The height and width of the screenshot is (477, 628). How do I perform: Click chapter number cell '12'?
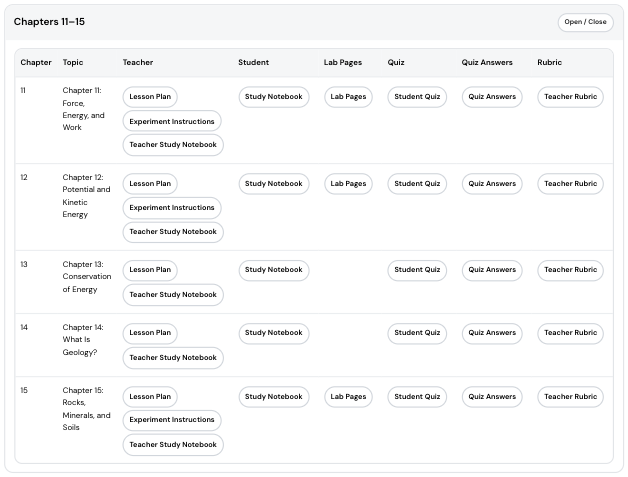pos(24,177)
